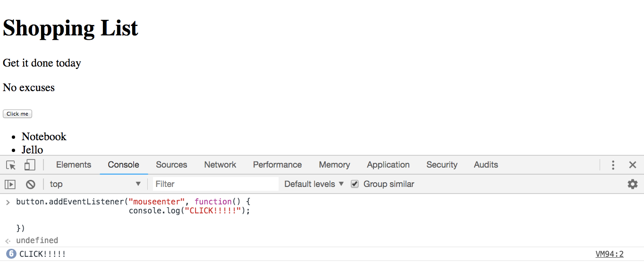Click the 'Click me' button

(x=17, y=114)
